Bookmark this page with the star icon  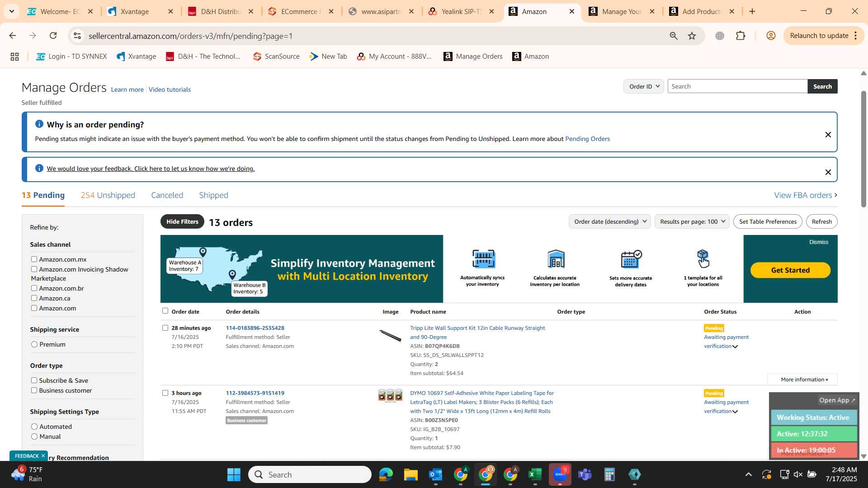(x=692, y=36)
